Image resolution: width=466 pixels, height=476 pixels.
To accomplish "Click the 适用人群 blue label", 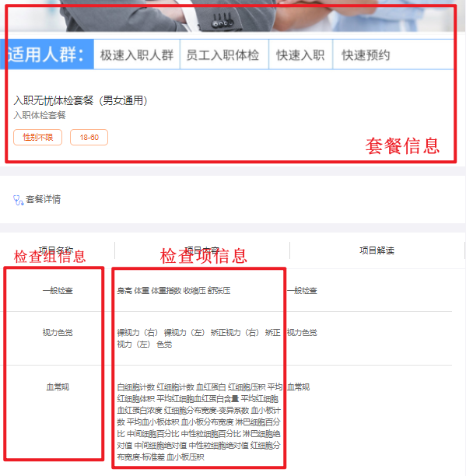I will [x=47, y=54].
